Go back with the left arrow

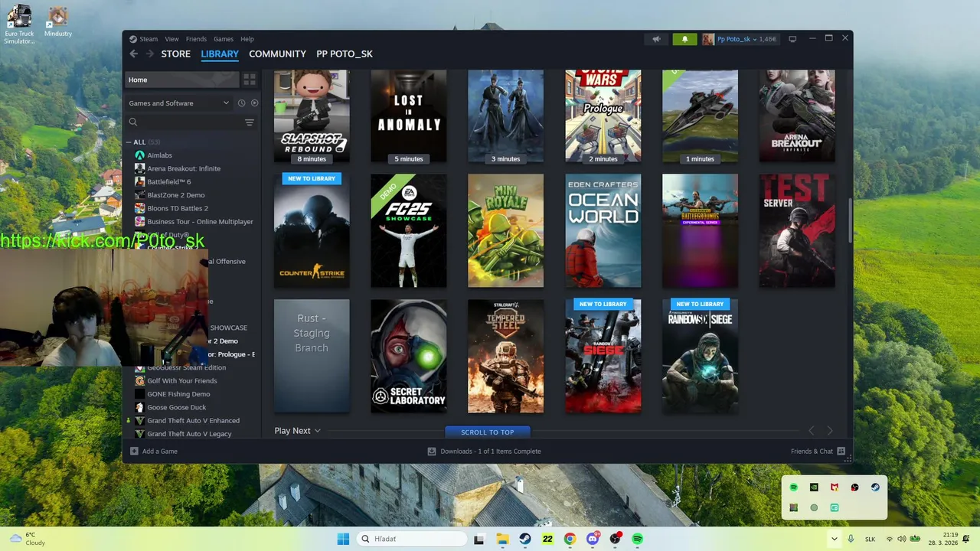(134, 54)
